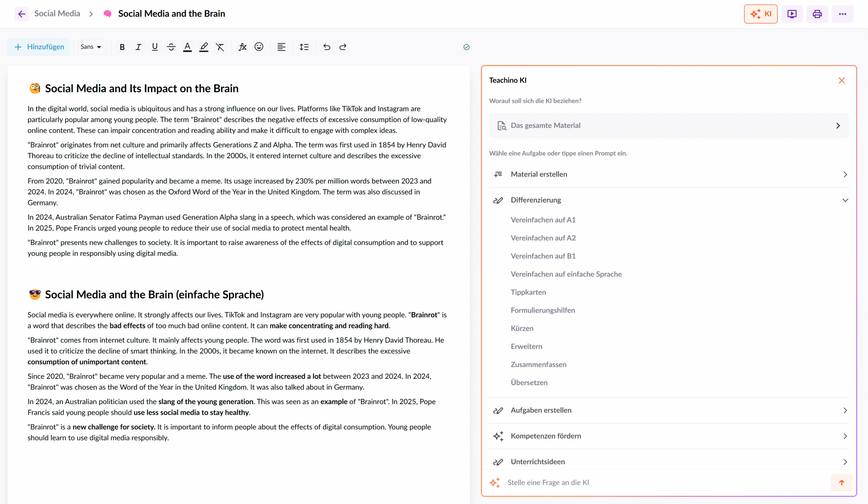This screenshot has width=868, height=504.
Task: Insert a formula with fx icon
Action: (242, 47)
